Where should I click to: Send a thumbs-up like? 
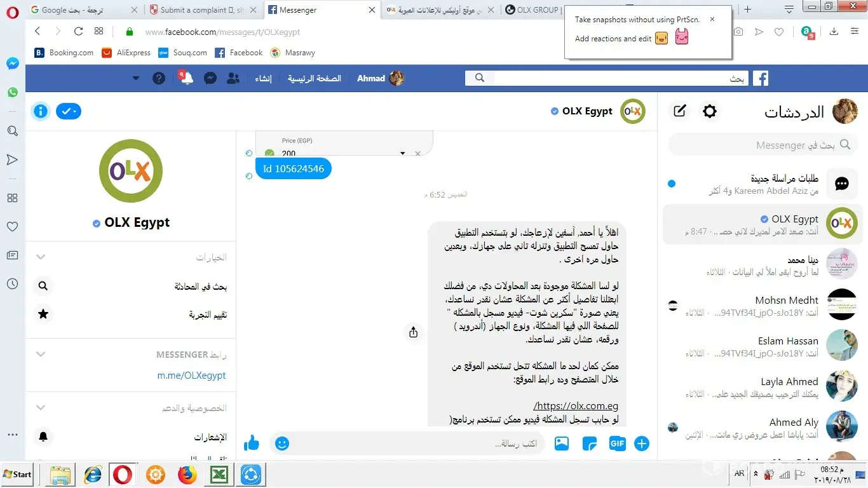click(x=252, y=443)
